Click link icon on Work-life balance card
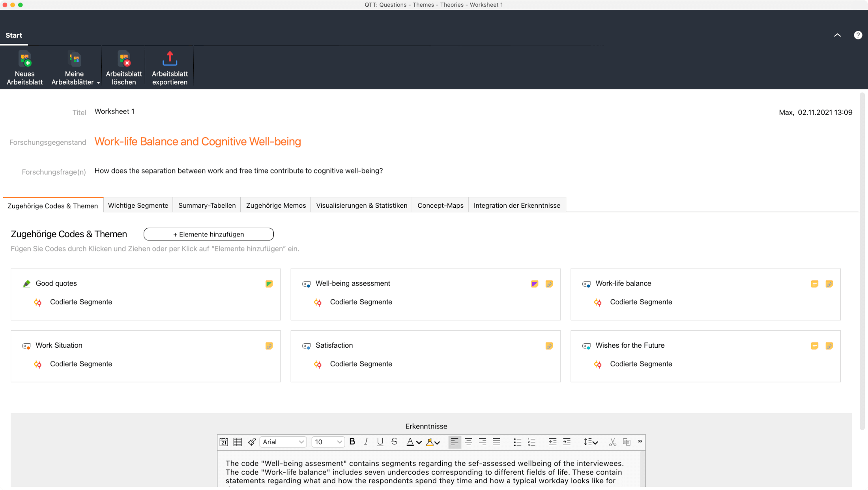Viewport: 868px width, 490px height. [x=829, y=284]
